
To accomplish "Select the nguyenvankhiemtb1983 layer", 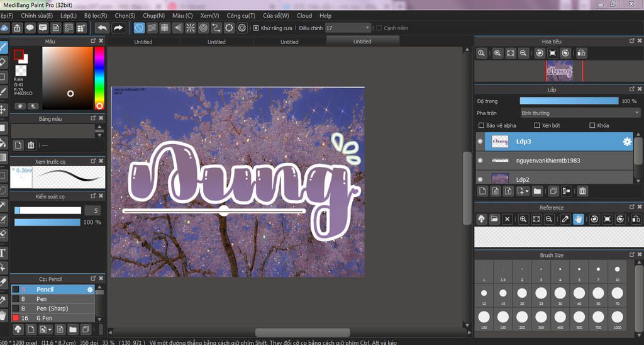I will click(555, 161).
